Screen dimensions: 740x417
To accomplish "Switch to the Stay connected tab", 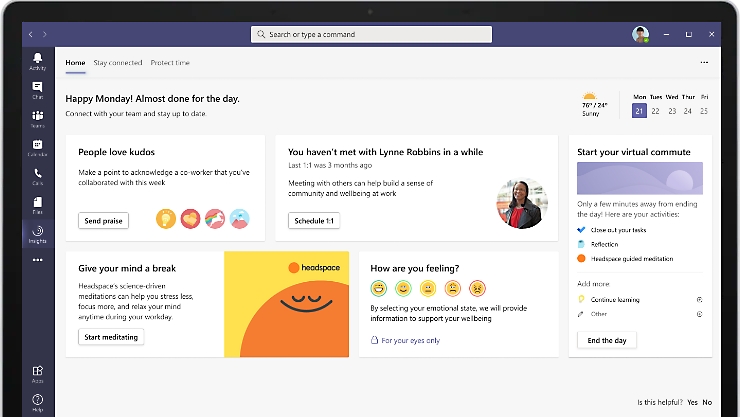I will click(x=118, y=63).
